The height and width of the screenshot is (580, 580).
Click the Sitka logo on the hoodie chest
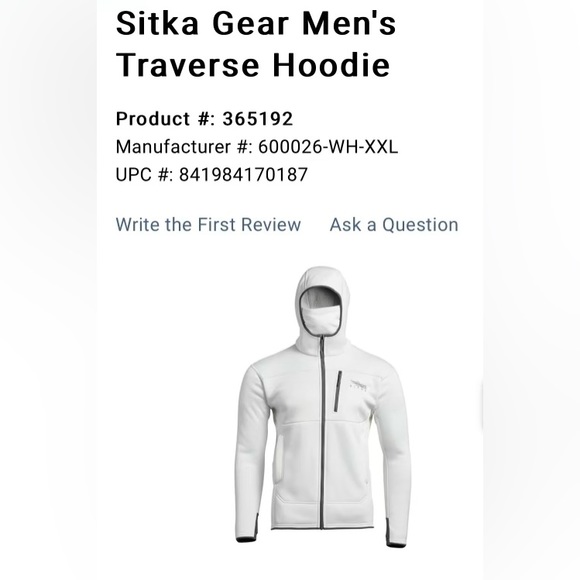(358, 385)
